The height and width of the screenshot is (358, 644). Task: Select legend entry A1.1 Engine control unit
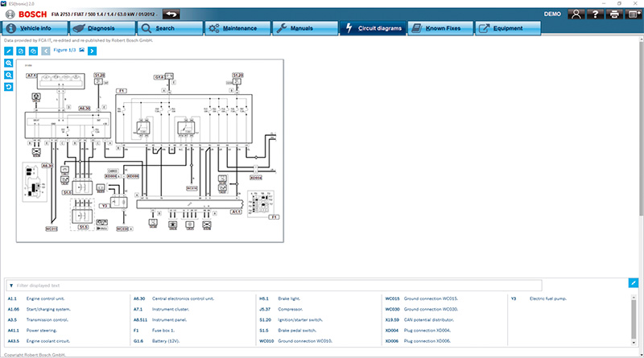tap(36, 298)
